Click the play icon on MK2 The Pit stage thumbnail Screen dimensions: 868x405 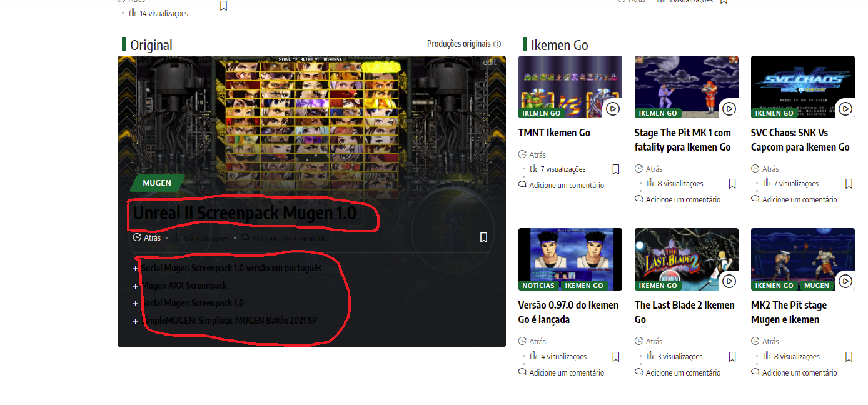(x=845, y=281)
